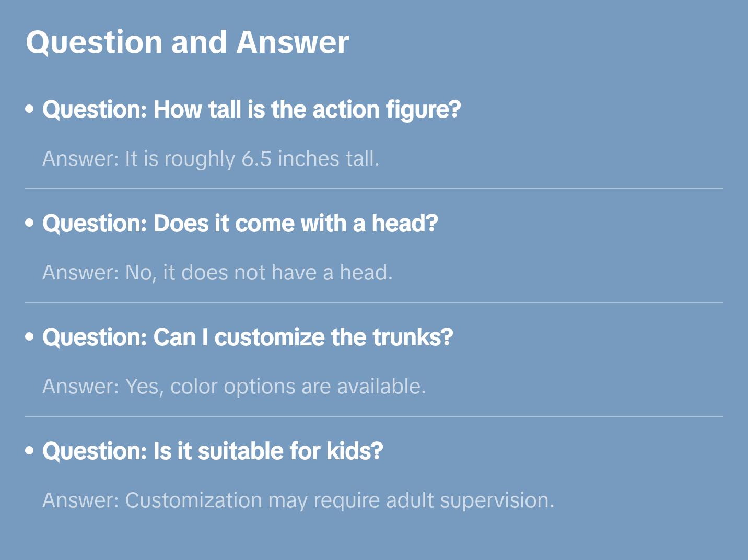This screenshot has width=748, height=560.
Task: Click the divider line below the color options answer
Action: click(374, 416)
